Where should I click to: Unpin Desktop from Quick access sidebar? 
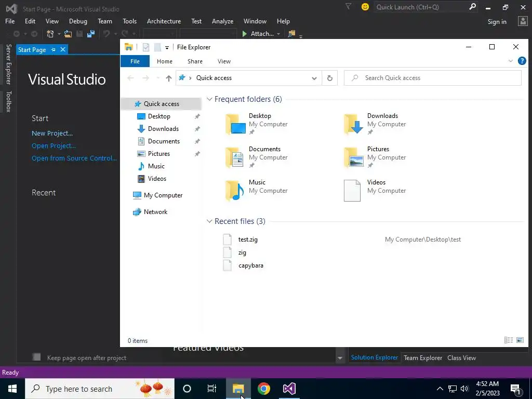197,116
